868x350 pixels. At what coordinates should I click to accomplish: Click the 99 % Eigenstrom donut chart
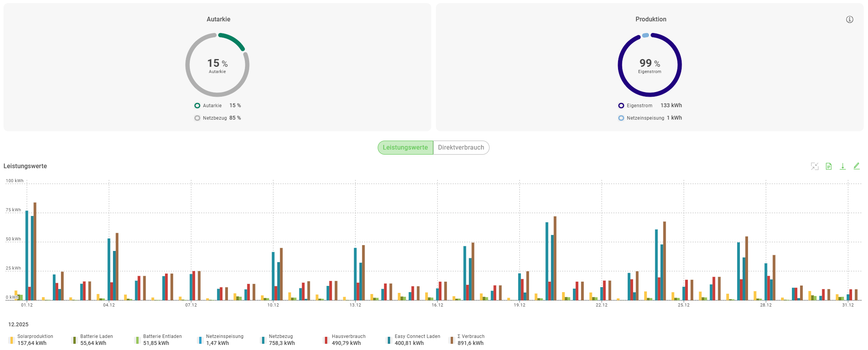point(649,65)
